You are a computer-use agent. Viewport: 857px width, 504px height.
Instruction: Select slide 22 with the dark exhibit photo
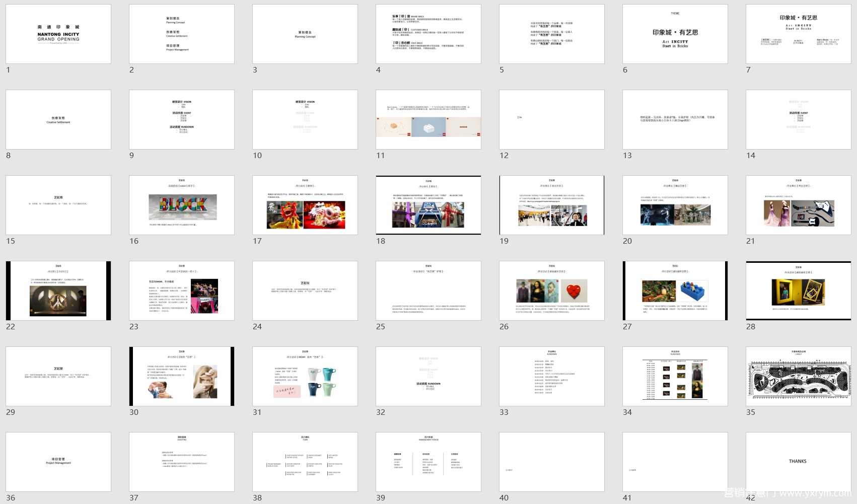(58, 291)
